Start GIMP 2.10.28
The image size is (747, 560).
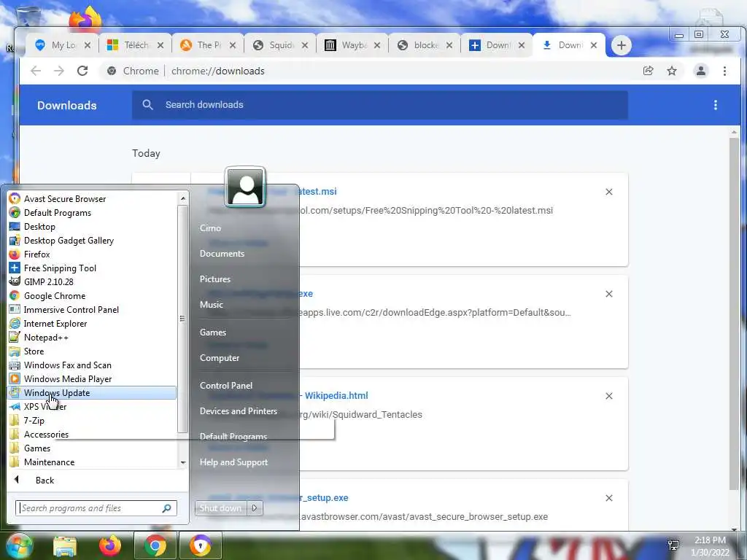tap(49, 282)
